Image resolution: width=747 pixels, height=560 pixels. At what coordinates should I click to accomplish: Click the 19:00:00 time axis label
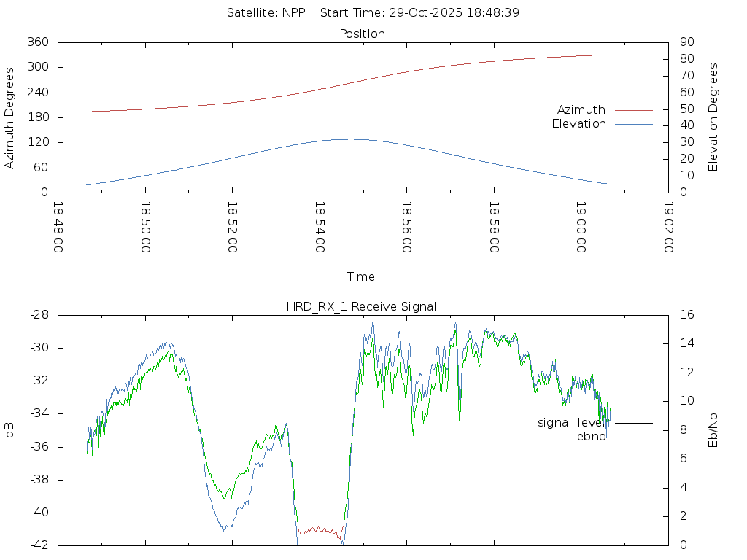581,227
